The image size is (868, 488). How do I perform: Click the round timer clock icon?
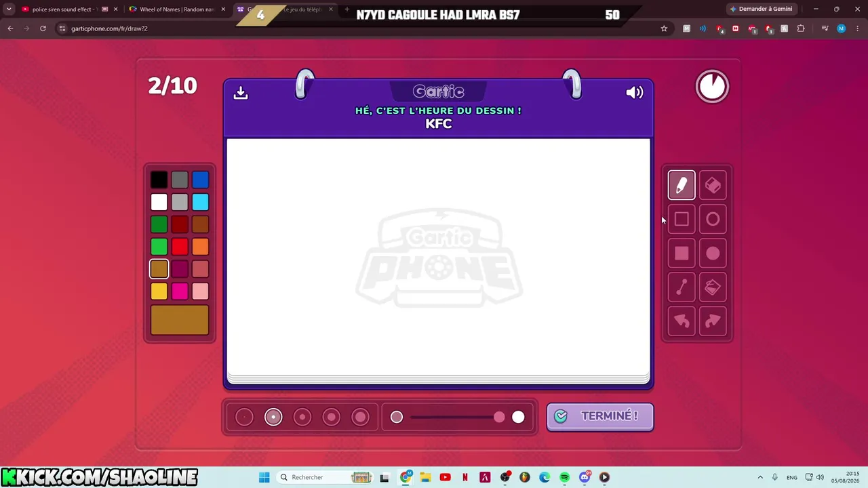coord(712,87)
